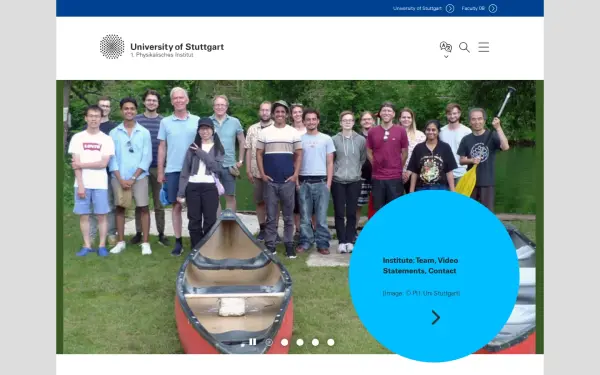This screenshot has height=375, width=600.
Task: Click the 'University of Stuttgart' header wordmark
Action: tap(177, 47)
